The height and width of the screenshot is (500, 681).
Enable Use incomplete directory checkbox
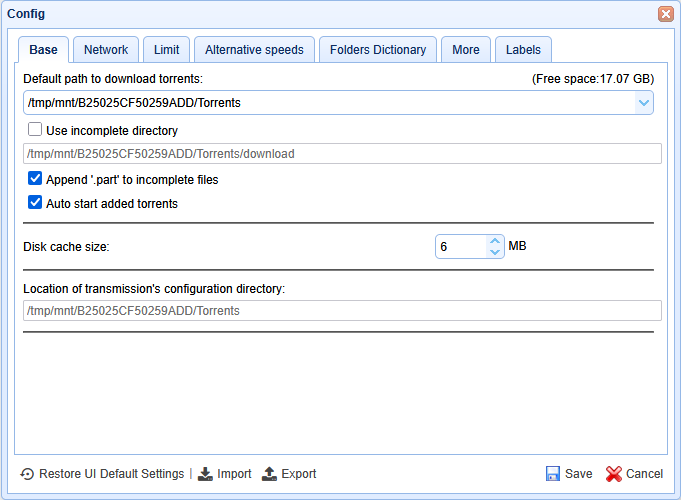[x=35, y=130]
